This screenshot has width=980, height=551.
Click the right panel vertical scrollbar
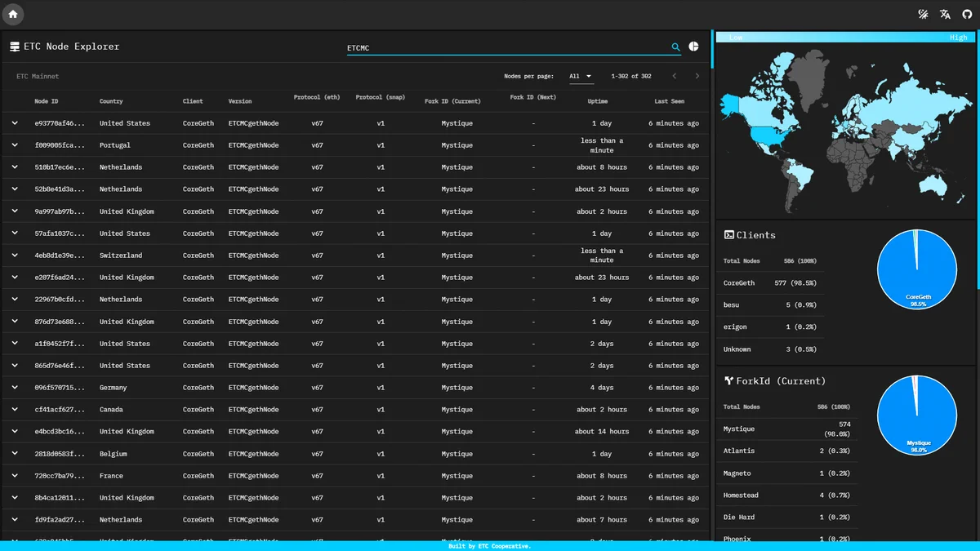coord(978,159)
